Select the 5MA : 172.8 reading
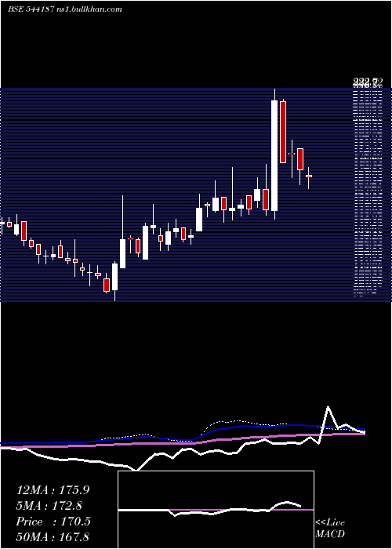This screenshot has height=549, width=392. click(50, 506)
